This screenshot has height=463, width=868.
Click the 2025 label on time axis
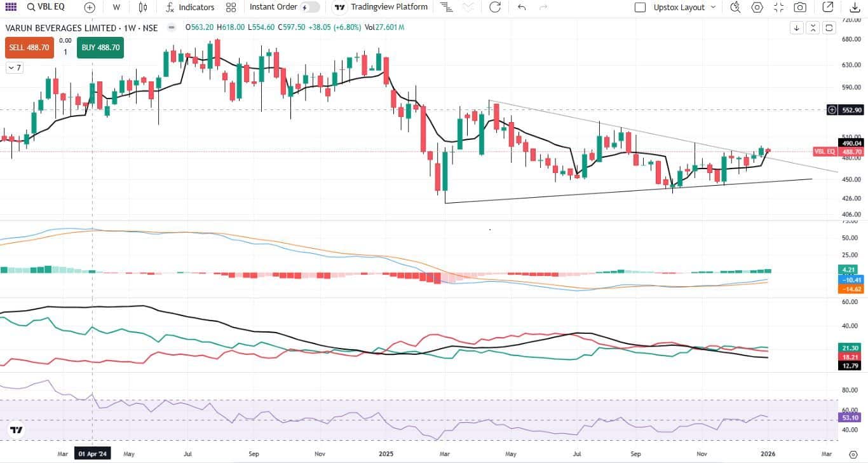(x=387, y=454)
